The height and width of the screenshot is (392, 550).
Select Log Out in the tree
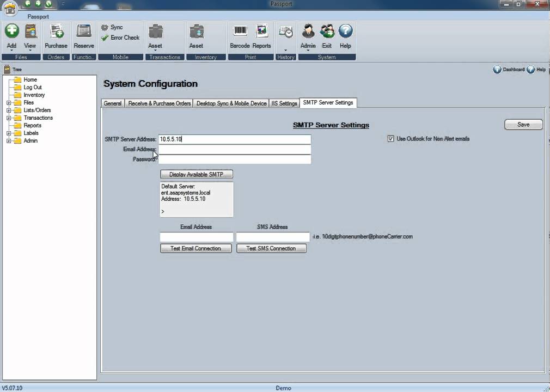coord(33,87)
